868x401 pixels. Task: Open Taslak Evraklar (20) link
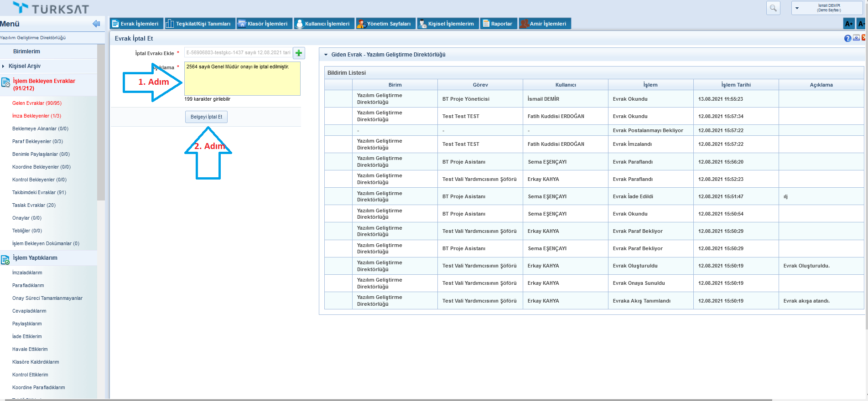[34, 205]
